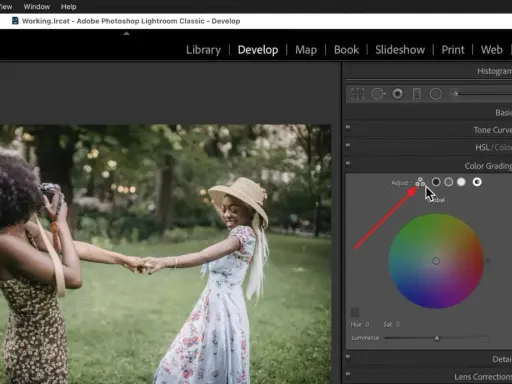
Task: Click the Luminance slider handle
Action: pyautogui.click(x=437, y=339)
